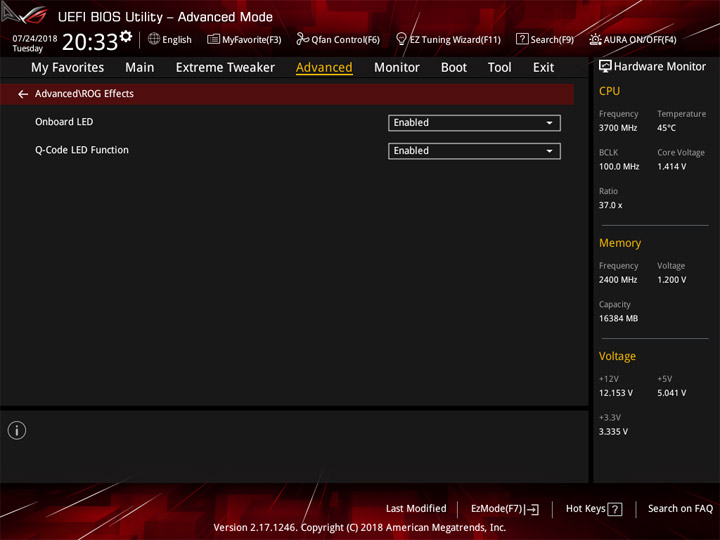The image size is (720, 540).
Task: Click the 100.0 MHz BCLK value
Action: point(619,167)
